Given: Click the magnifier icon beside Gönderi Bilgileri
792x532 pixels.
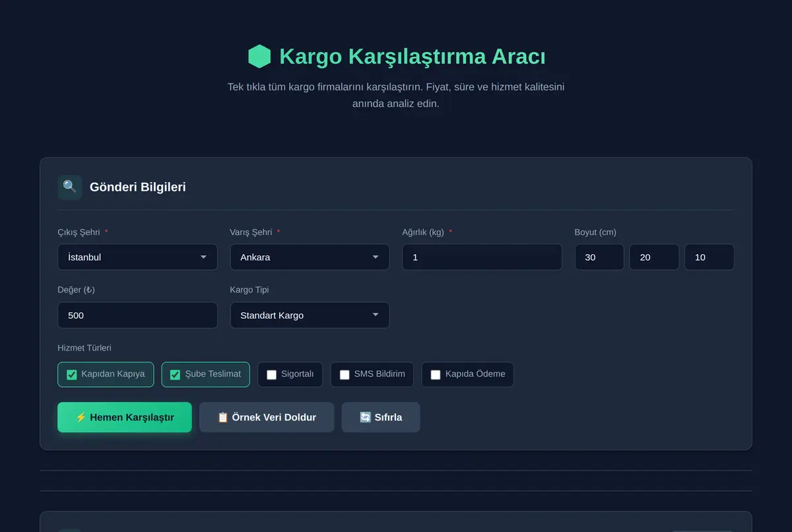Looking at the screenshot, I should [70, 187].
